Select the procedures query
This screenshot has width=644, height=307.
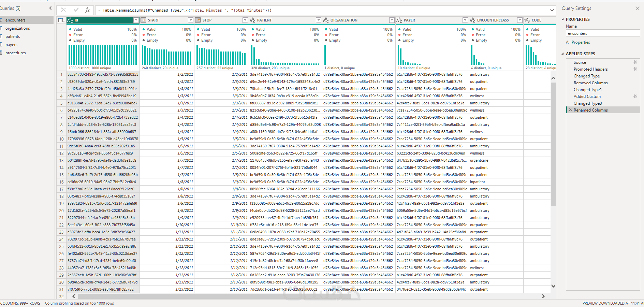[x=27, y=53]
